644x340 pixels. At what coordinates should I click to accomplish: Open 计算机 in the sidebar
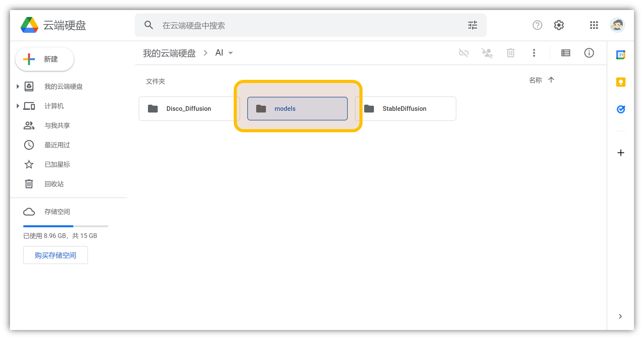[54, 106]
